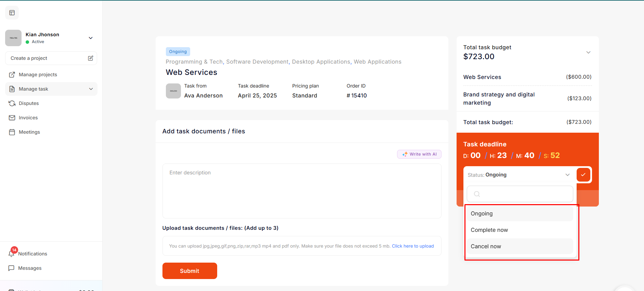Click into the Enter description text area
The image size is (644, 291).
tap(302, 190)
